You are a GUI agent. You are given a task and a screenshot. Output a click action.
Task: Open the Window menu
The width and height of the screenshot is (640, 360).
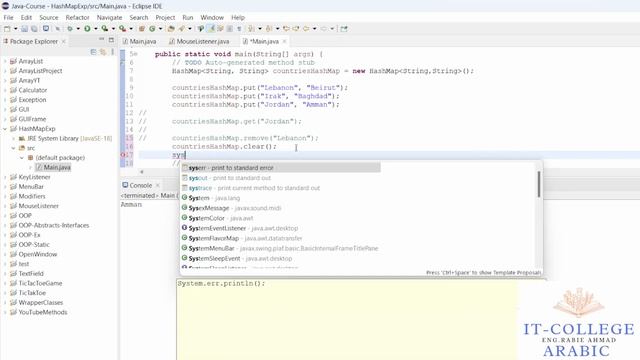click(x=212, y=18)
